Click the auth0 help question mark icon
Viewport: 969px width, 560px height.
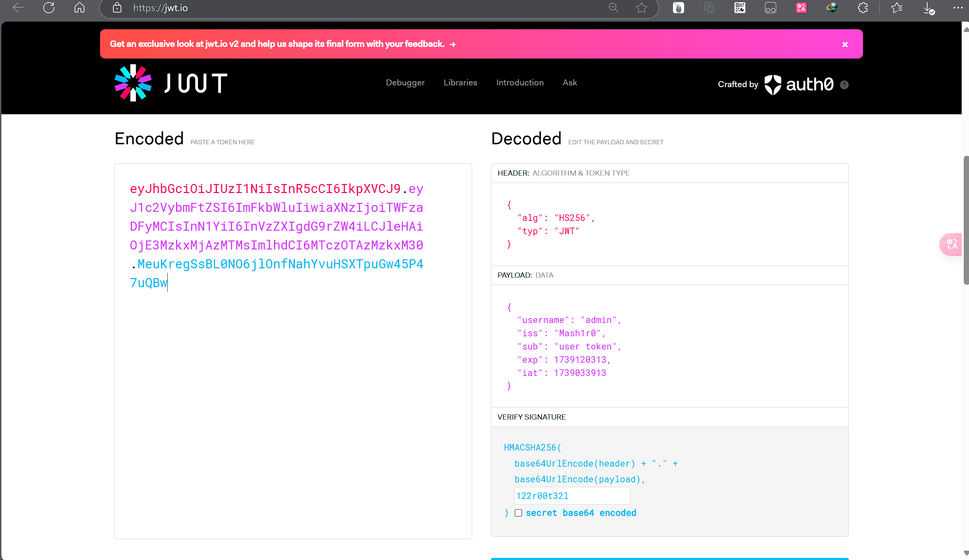tap(844, 85)
